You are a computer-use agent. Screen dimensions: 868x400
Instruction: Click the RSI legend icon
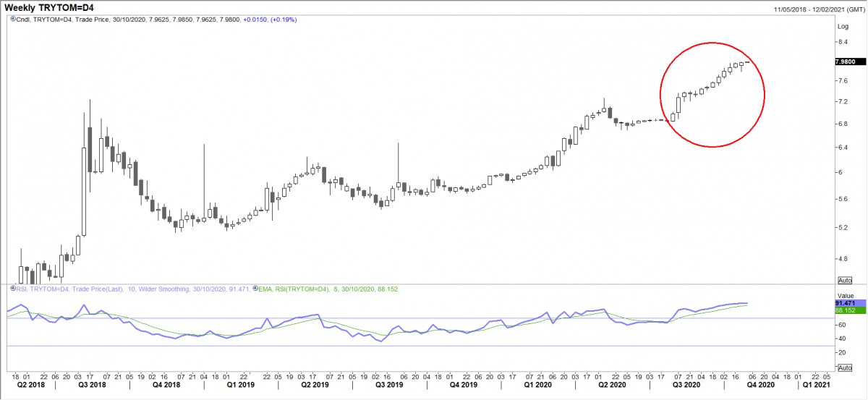(12, 289)
